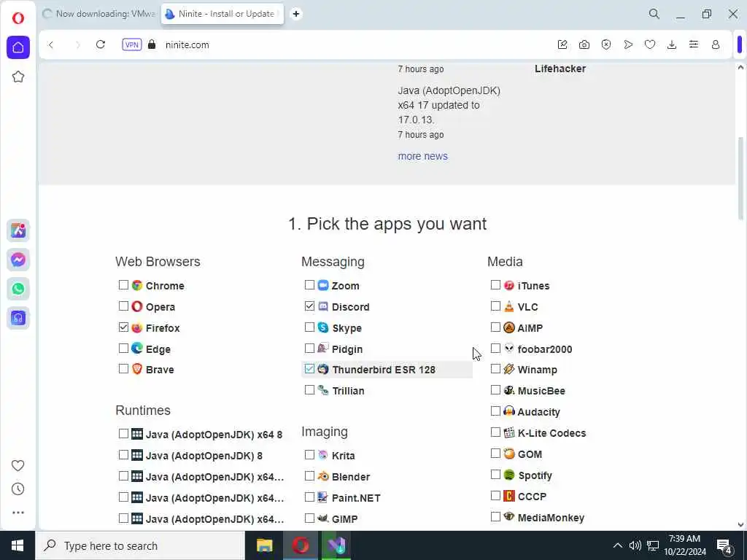Switch to the Now downloading VMware tab
The height and width of the screenshot is (560, 747).
[99, 14]
